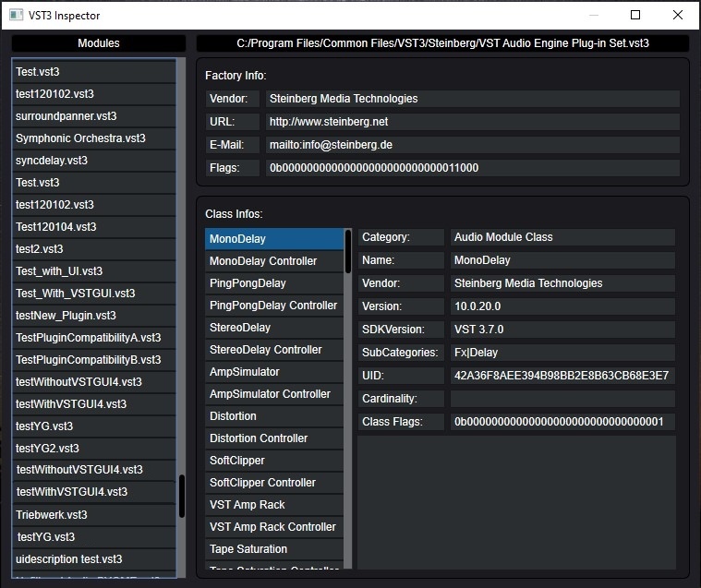Choose Tape Saturation class entry
The width and height of the screenshot is (701, 588).
274,549
